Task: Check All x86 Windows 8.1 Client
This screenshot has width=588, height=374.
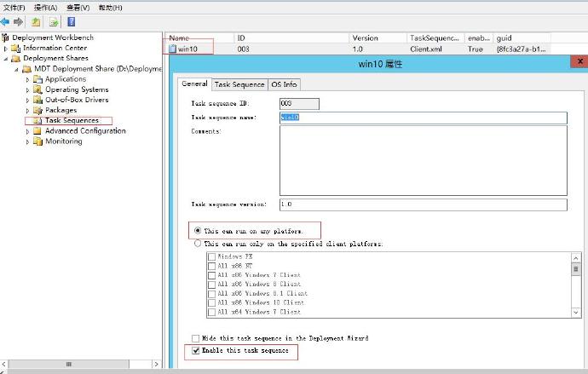Action: pyautogui.click(x=211, y=294)
